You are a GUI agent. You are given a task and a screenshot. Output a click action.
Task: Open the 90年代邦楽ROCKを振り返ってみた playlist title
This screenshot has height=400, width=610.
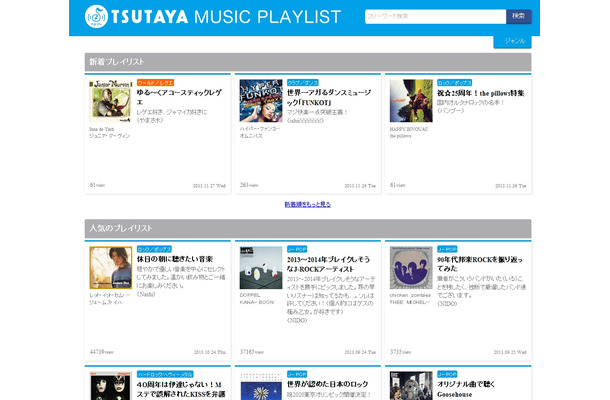click(x=480, y=264)
